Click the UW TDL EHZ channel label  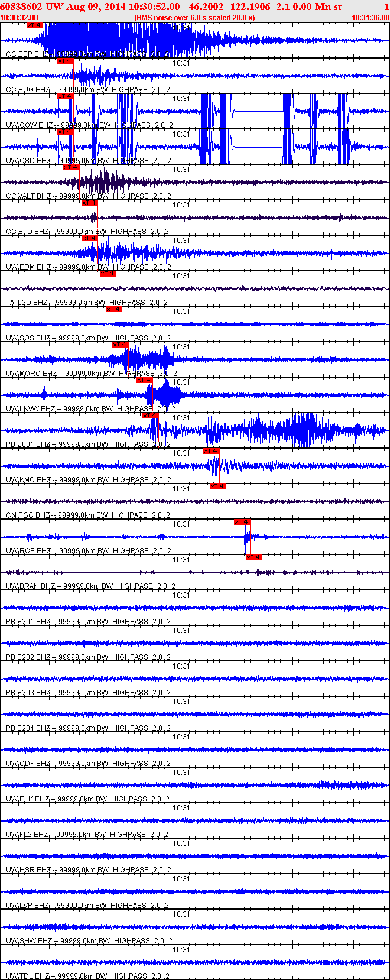point(28,976)
